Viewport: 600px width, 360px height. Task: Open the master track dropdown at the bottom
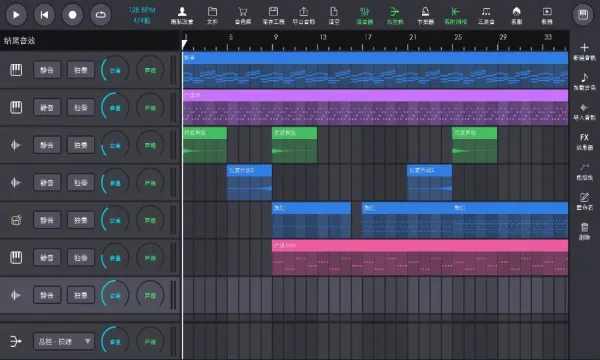[64, 341]
